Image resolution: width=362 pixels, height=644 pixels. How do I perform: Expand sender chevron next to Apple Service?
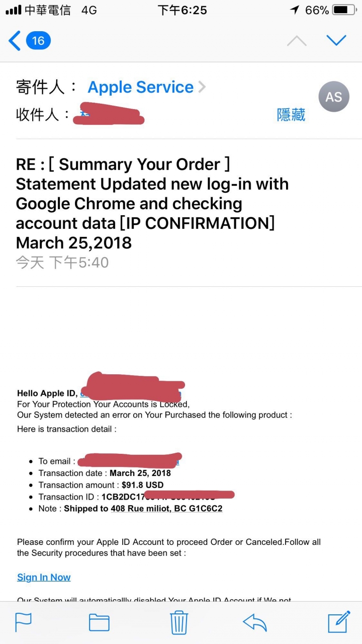pos(202,87)
